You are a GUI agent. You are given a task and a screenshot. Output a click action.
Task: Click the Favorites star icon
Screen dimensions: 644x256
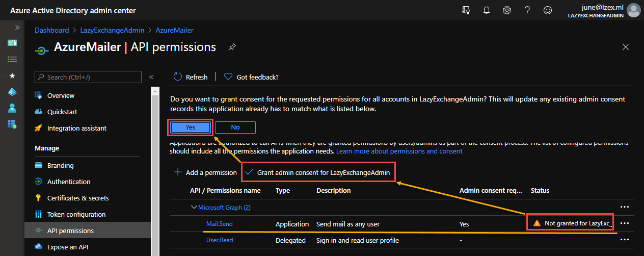(12, 75)
